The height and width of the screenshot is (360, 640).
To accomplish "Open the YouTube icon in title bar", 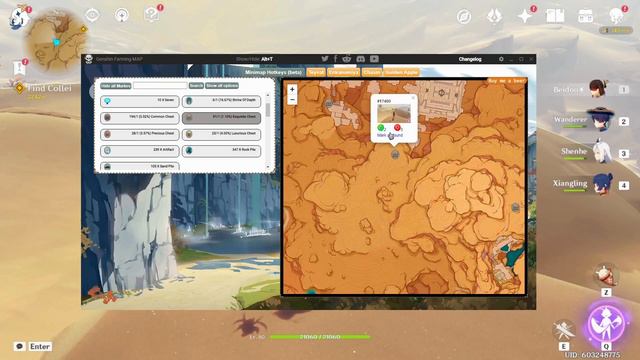I will tap(374, 59).
